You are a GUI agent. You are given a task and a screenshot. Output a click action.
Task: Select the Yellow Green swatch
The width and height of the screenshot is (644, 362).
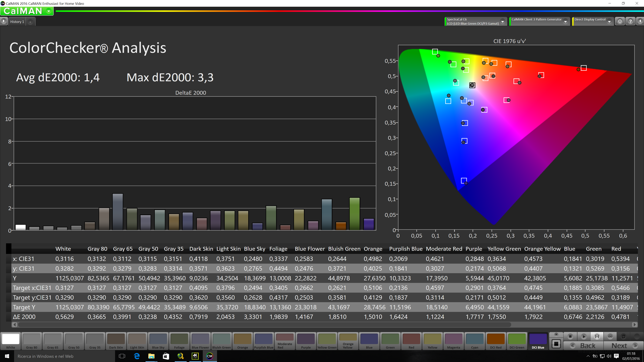coord(327,341)
